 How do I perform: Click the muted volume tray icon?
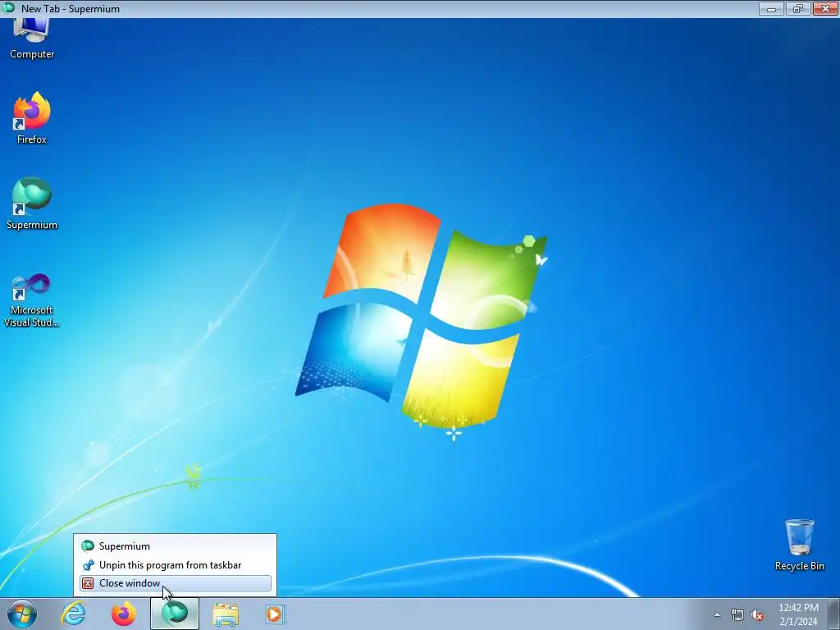(x=757, y=614)
